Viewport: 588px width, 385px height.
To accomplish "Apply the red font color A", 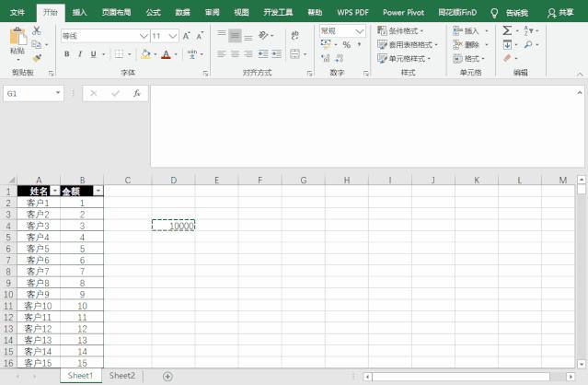I will click(166, 54).
